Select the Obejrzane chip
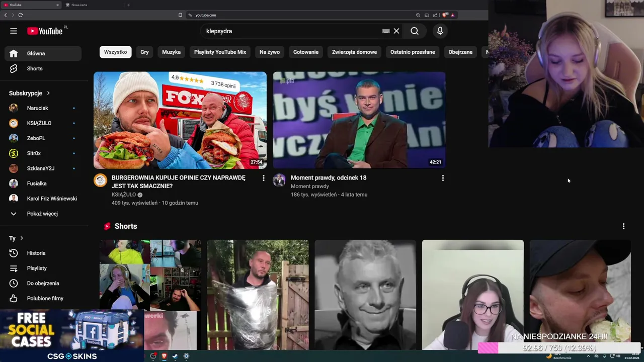 click(x=460, y=52)
